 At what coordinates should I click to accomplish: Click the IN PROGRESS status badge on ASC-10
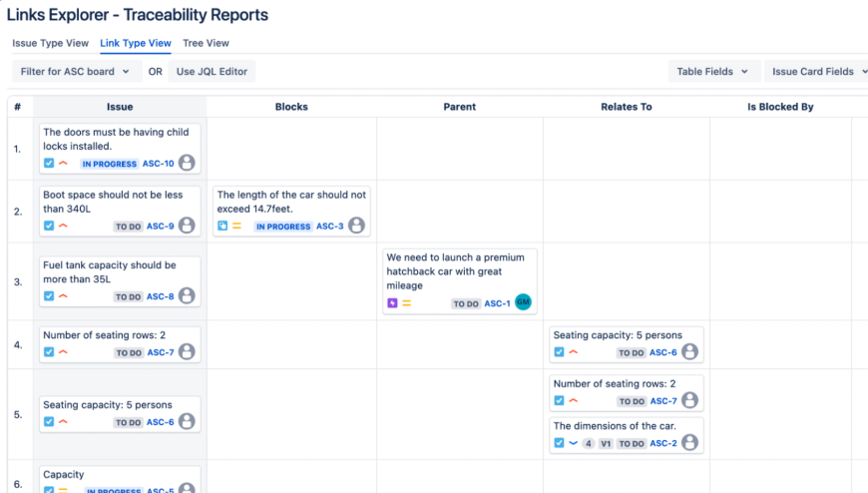(x=109, y=164)
